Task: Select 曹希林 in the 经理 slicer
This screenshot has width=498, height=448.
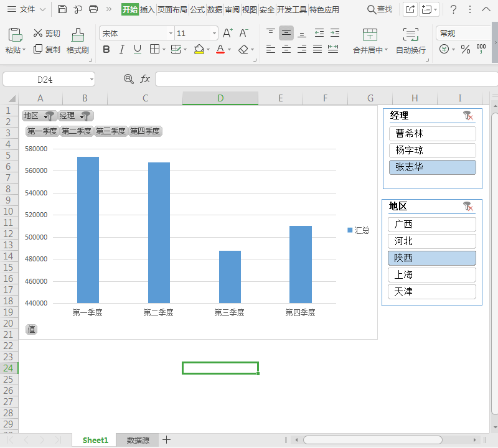Action: click(x=432, y=134)
